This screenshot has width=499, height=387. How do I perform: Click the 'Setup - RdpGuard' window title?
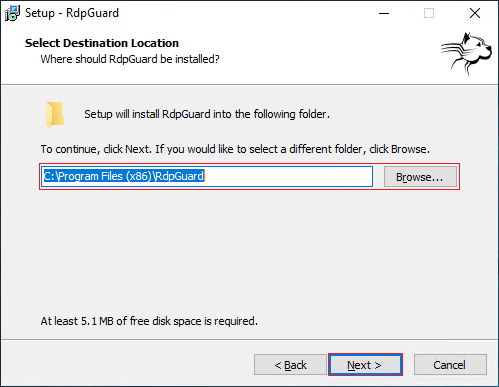pyautogui.click(x=72, y=13)
